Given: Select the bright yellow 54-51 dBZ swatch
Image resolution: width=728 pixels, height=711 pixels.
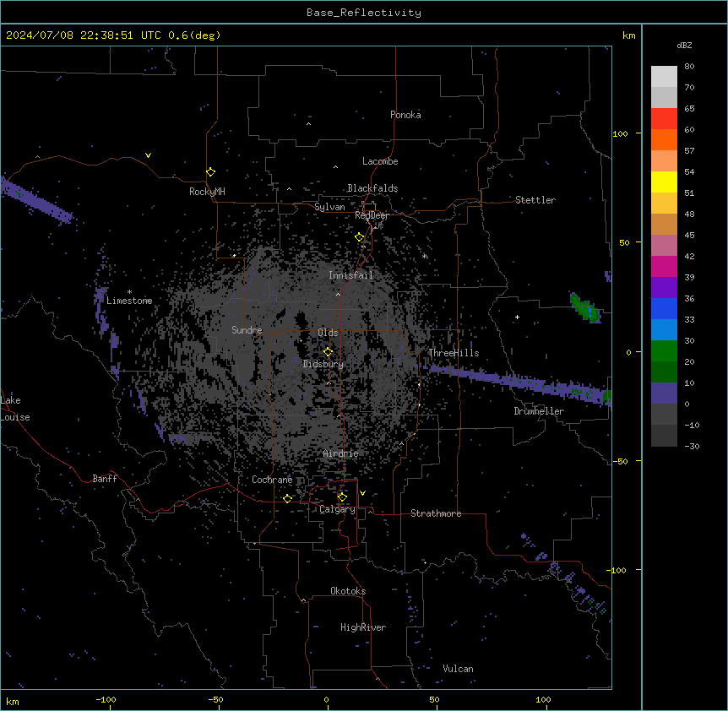Looking at the screenshot, I should pos(664,182).
